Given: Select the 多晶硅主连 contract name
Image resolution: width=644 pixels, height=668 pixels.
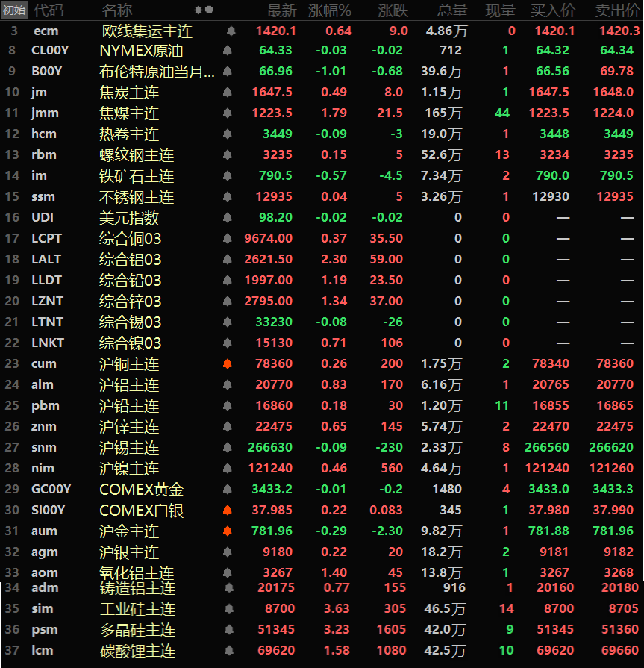Looking at the screenshot, I should point(137,630).
